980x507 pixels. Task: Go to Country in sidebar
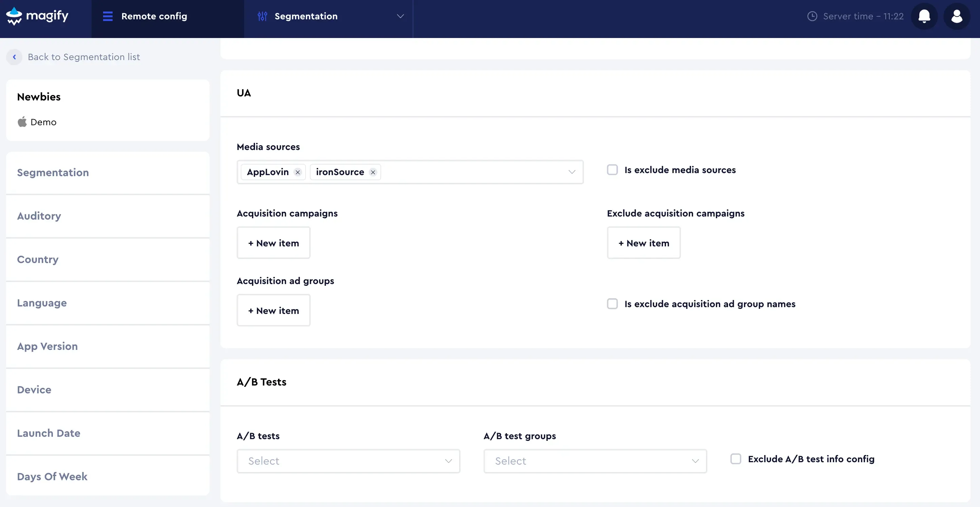tap(38, 260)
